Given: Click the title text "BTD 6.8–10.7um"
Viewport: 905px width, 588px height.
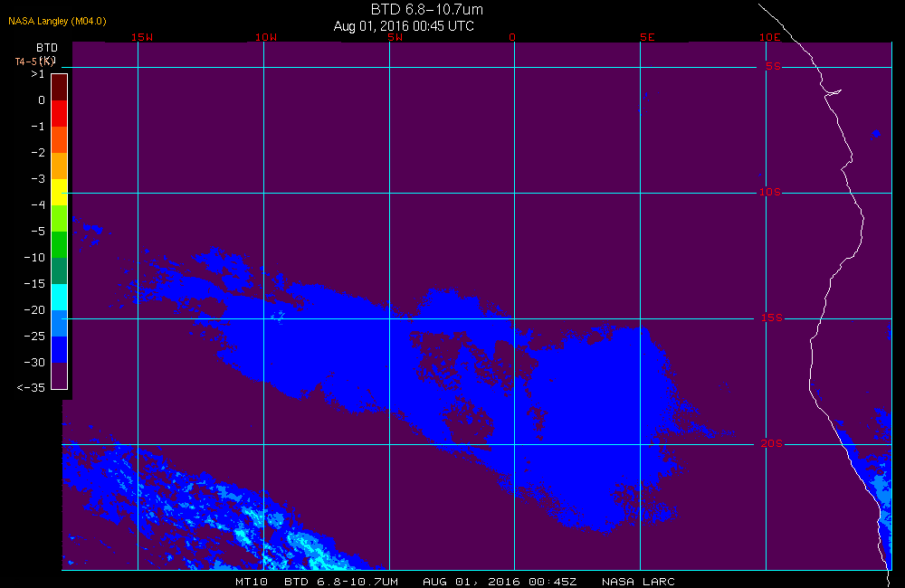Looking at the screenshot, I should pyautogui.click(x=426, y=9).
